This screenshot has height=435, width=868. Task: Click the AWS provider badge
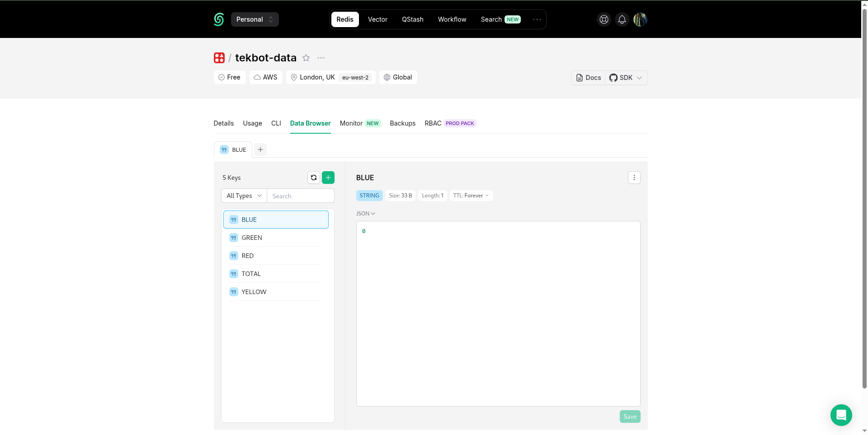[266, 77]
